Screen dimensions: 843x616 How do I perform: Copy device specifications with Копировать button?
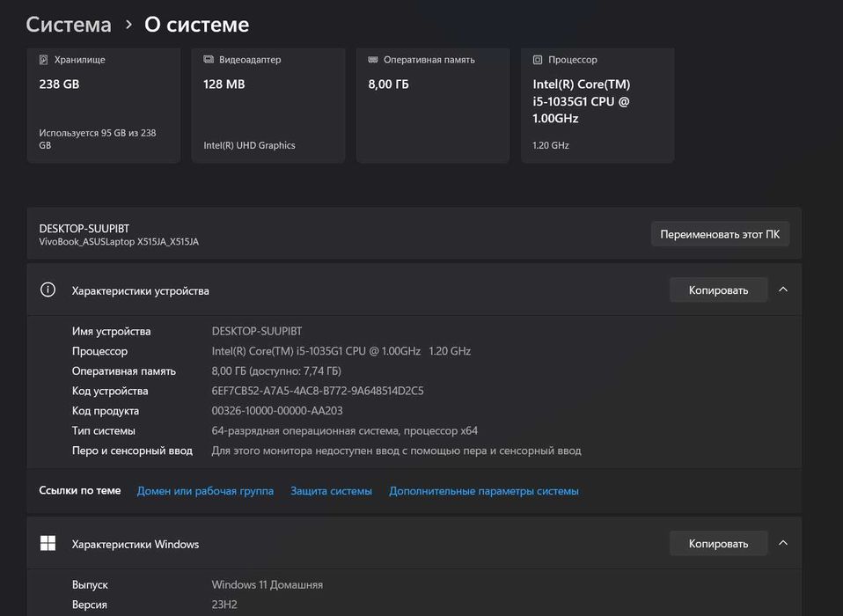[x=718, y=290]
